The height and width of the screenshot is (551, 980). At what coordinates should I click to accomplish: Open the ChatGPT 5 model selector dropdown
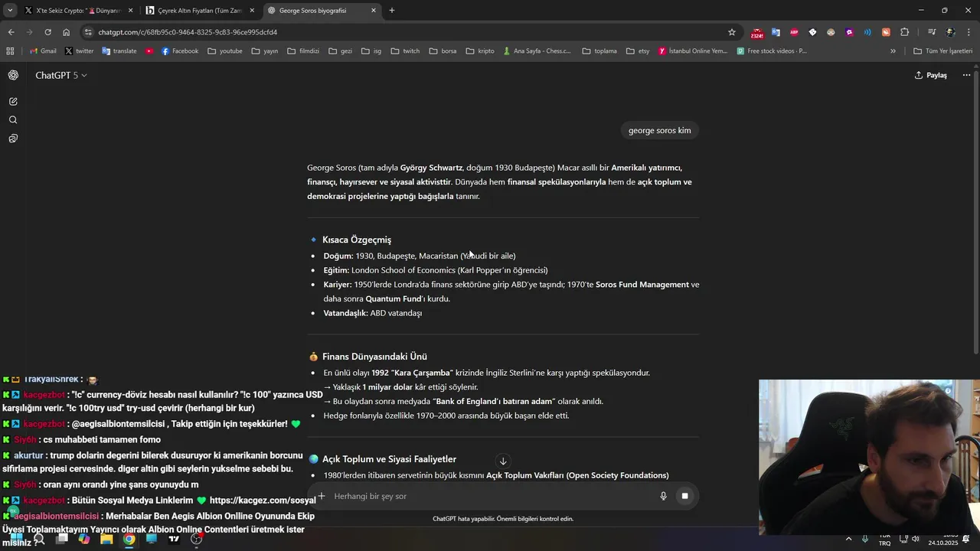[60, 75]
